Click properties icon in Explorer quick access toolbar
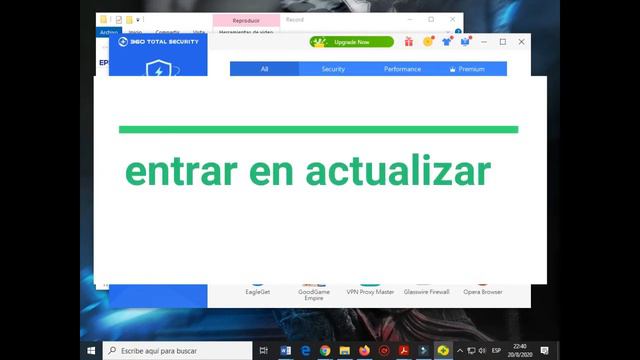640x360 pixels. point(118,20)
